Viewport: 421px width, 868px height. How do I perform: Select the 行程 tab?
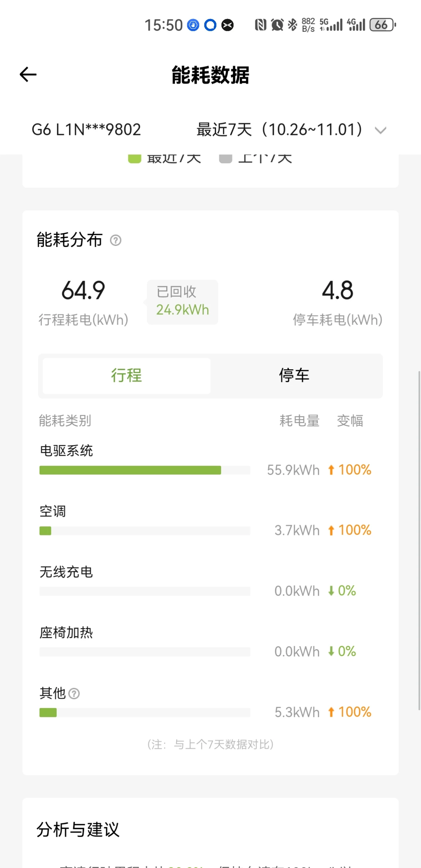[127, 376]
